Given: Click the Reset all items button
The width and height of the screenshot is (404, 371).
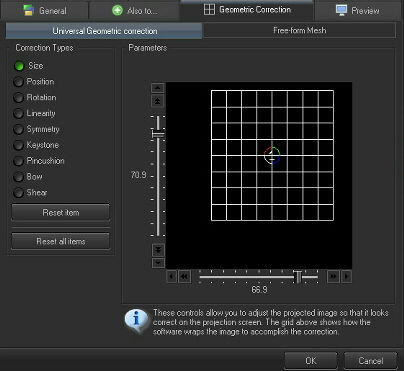Looking at the screenshot, I should [61, 241].
